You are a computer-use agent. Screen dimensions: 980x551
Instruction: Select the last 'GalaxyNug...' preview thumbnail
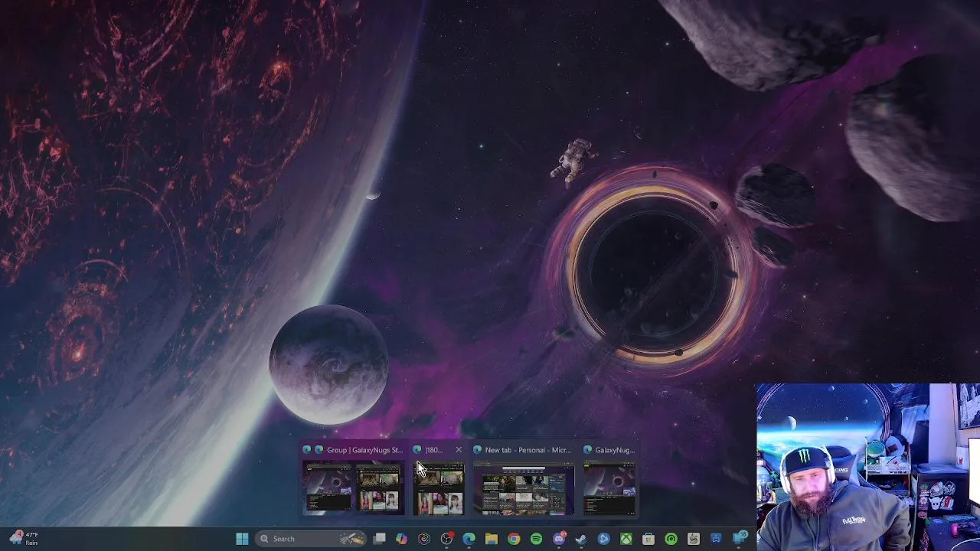(x=609, y=487)
